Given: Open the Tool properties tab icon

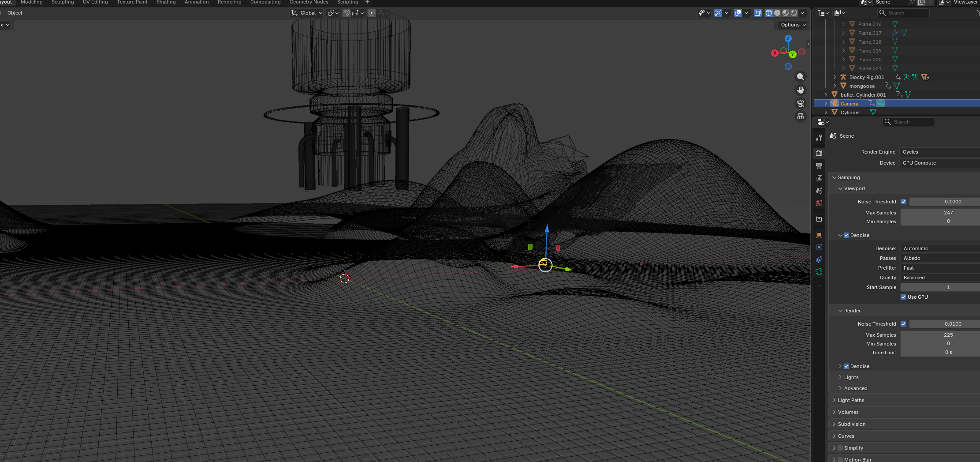Looking at the screenshot, I should [x=819, y=138].
